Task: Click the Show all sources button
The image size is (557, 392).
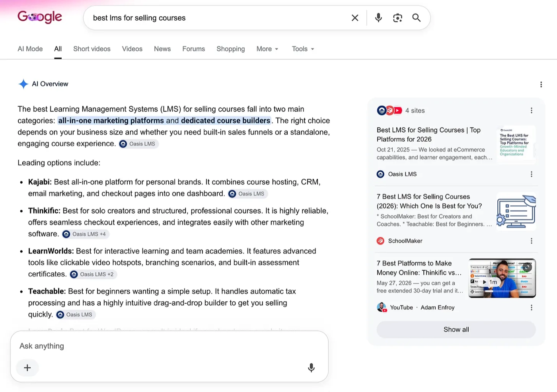Action: (456, 330)
